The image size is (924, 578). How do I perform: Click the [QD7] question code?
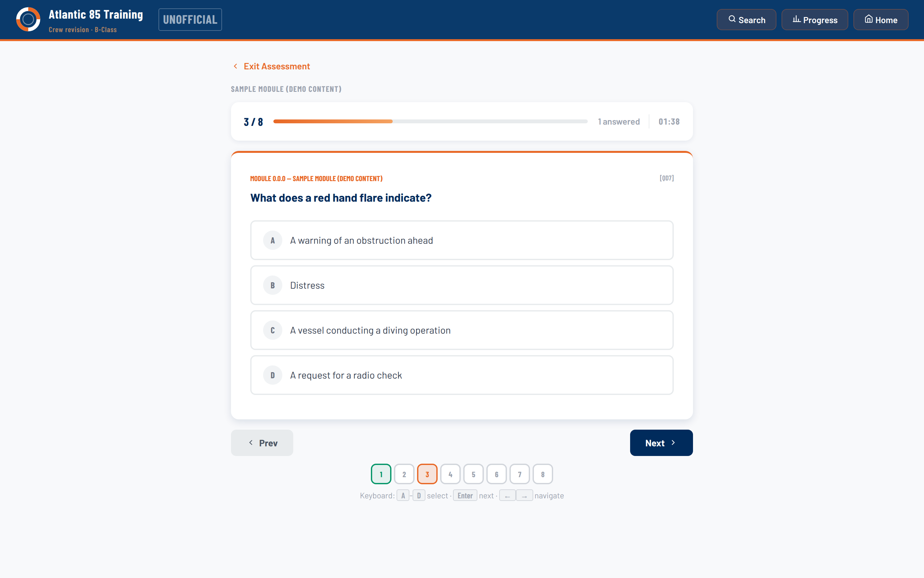click(667, 178)
